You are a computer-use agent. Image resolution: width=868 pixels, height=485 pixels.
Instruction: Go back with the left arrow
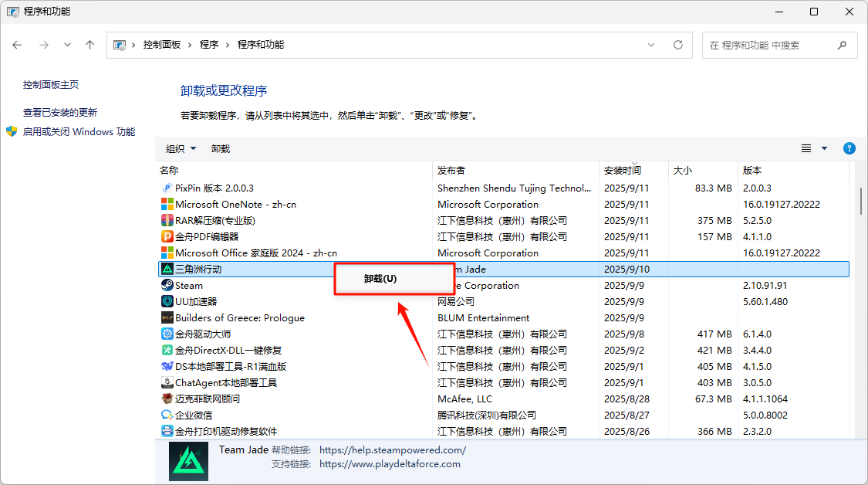[17, 45]
